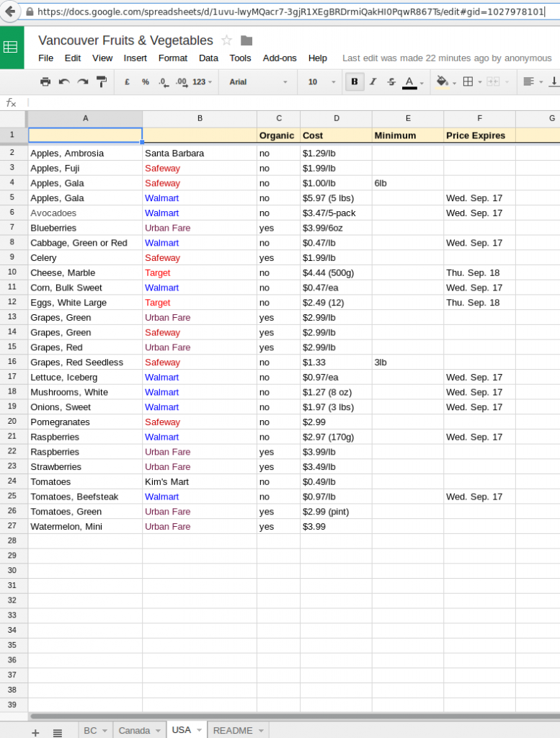Screen dimensions: 560x738
Task: Click the Redo arrow icon
Action: pos(83,82)
